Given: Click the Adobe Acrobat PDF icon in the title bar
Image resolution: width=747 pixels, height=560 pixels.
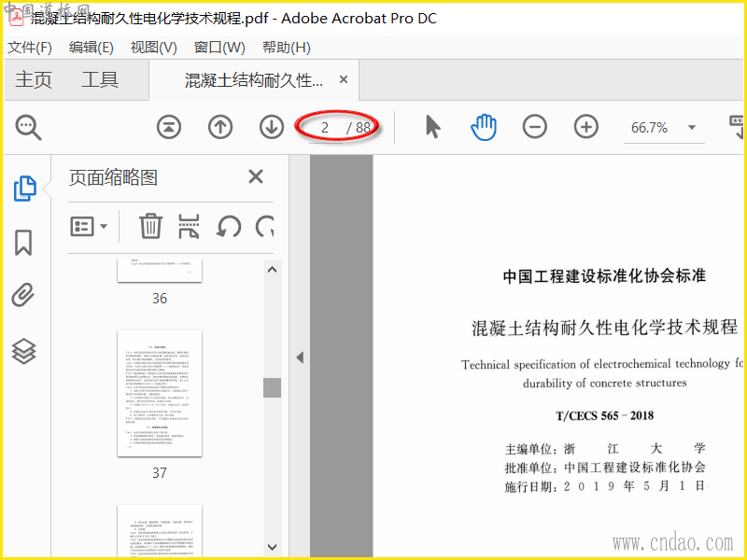Looking at the screenshot, I should pos(17,18).
